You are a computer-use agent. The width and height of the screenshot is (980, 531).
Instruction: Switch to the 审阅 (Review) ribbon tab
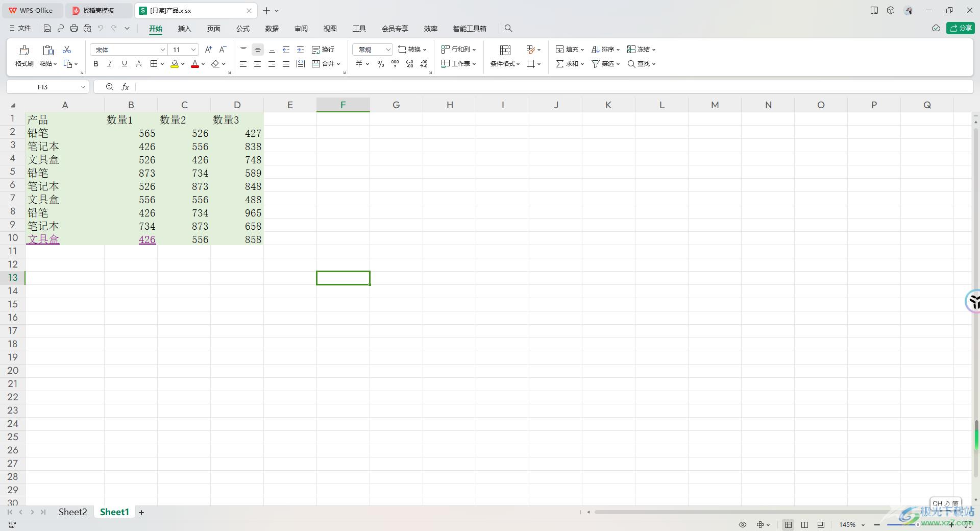(x=301, y=29)
